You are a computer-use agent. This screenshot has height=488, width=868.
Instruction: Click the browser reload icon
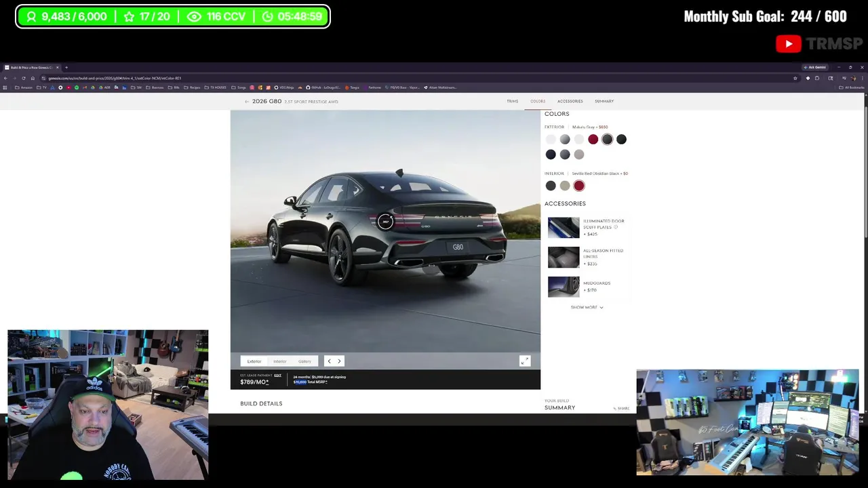coord(24,78)
